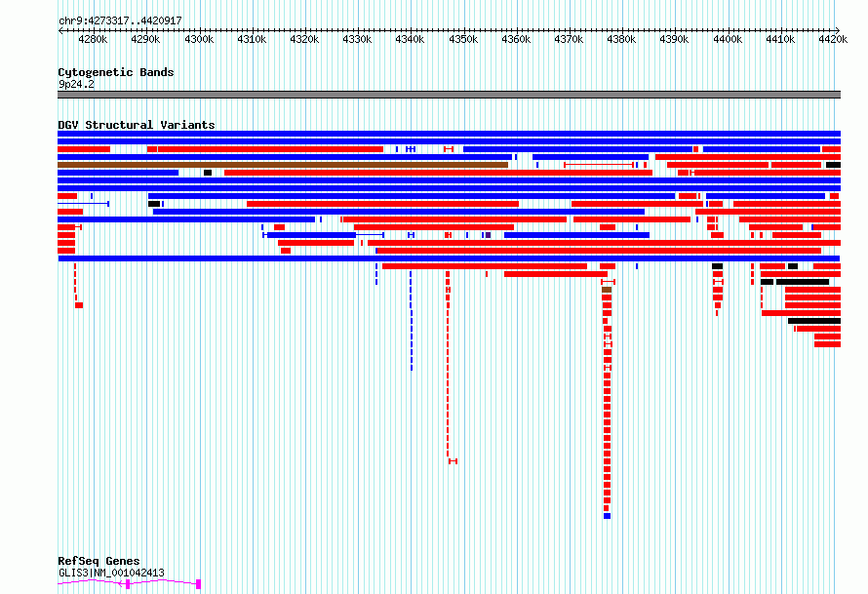Click the small black variant block near 4300k
Viewport: 868px width, 594px height.
tap(208, 173)
